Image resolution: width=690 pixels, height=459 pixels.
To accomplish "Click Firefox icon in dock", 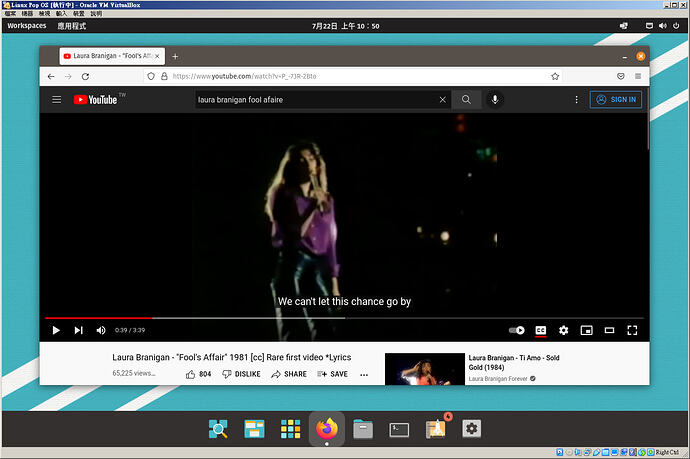I will coord(327,429).
